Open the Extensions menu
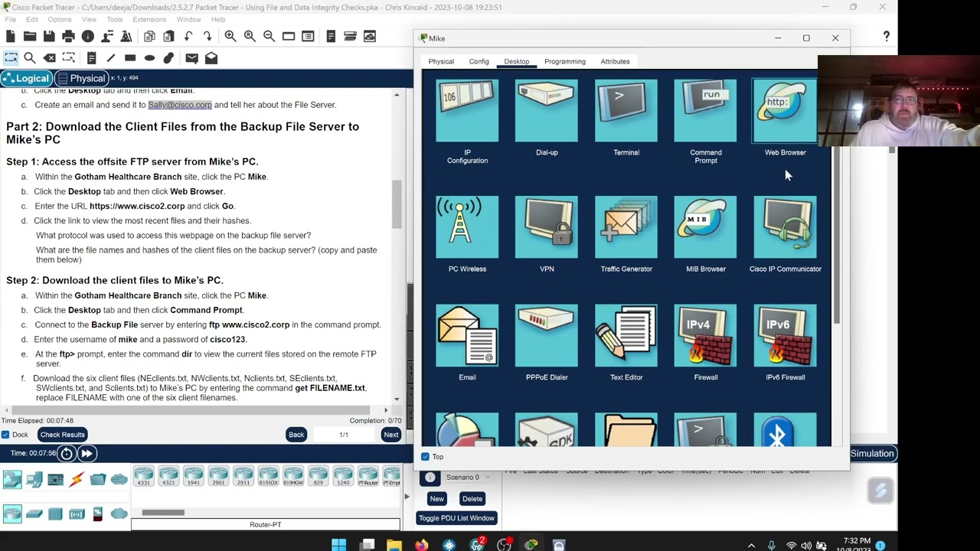 (x=149, y=19)
